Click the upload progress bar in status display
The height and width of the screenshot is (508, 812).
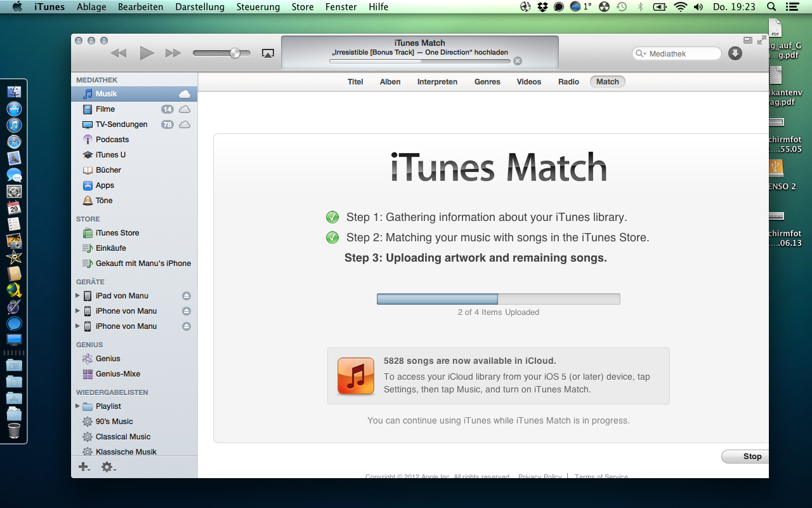pyautogui.click(x=420, y=62)
